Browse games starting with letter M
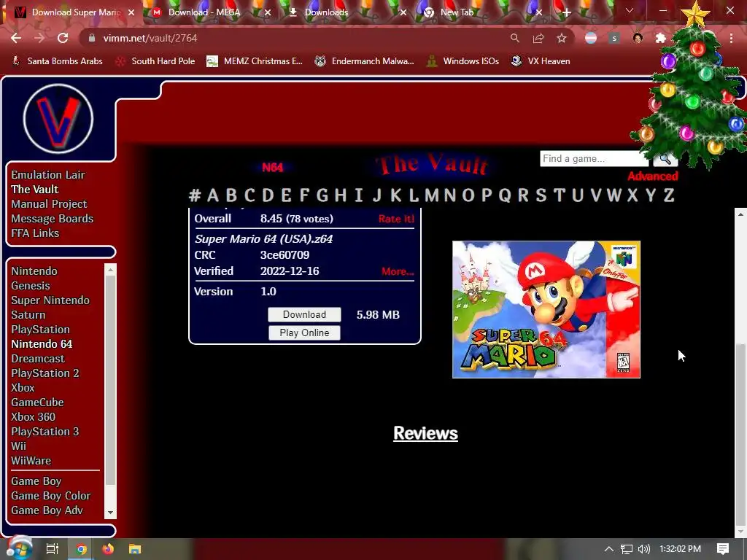The width and height of the screenshot is (747, 560). (432, 195)
